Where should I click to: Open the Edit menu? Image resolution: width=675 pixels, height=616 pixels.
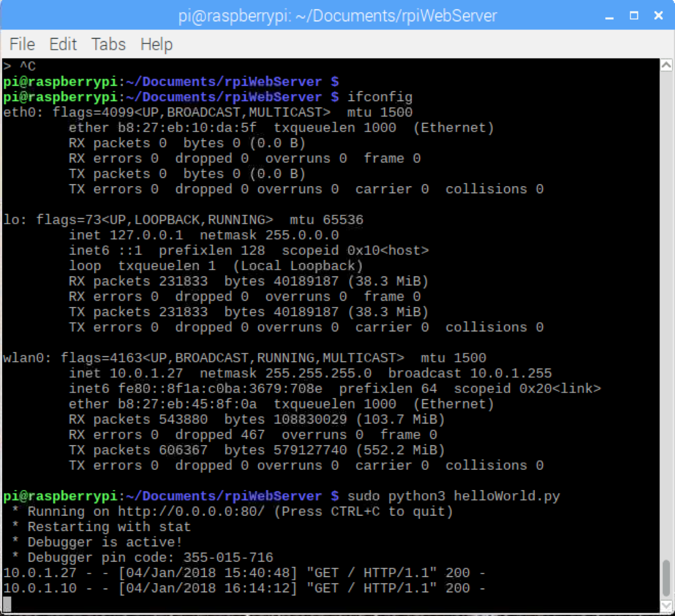click(x=62, y=44)
